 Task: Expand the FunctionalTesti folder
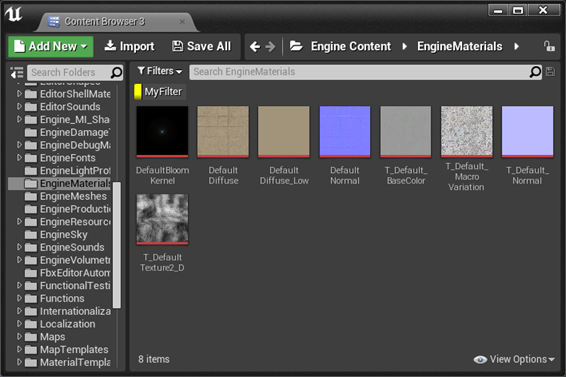[19, 285]
